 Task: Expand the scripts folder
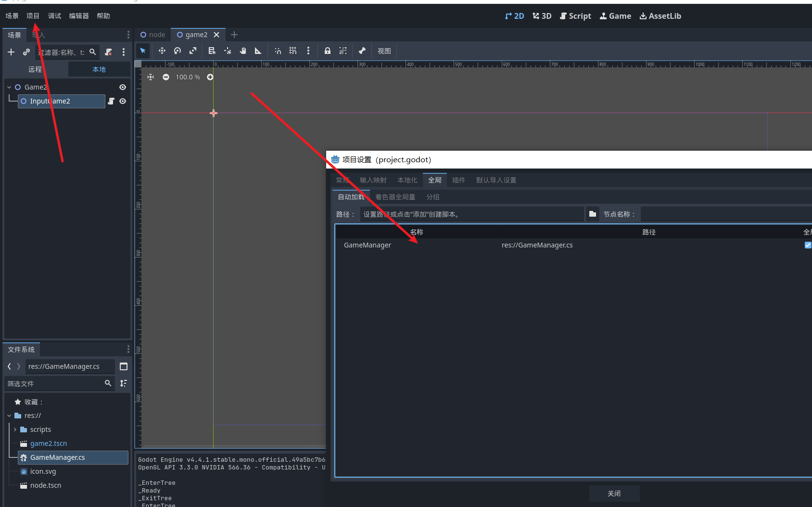(15, 429)
